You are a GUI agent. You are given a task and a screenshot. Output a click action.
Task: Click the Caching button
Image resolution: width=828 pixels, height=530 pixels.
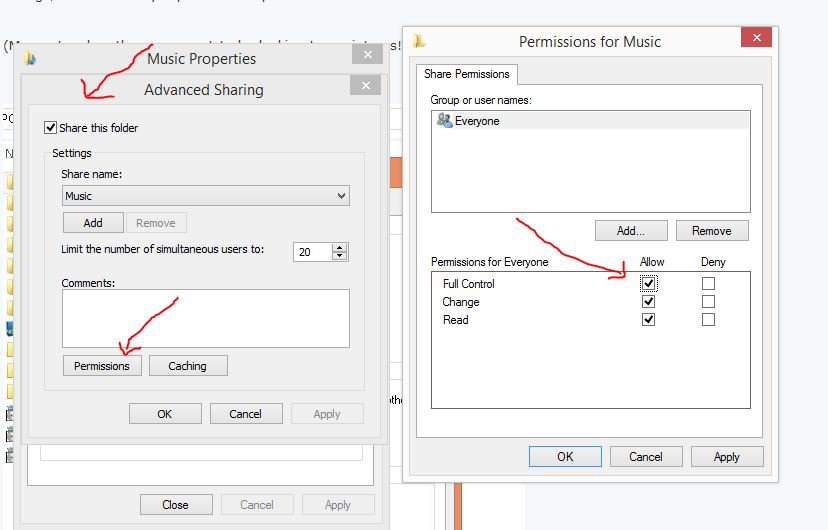coord(187,366)
